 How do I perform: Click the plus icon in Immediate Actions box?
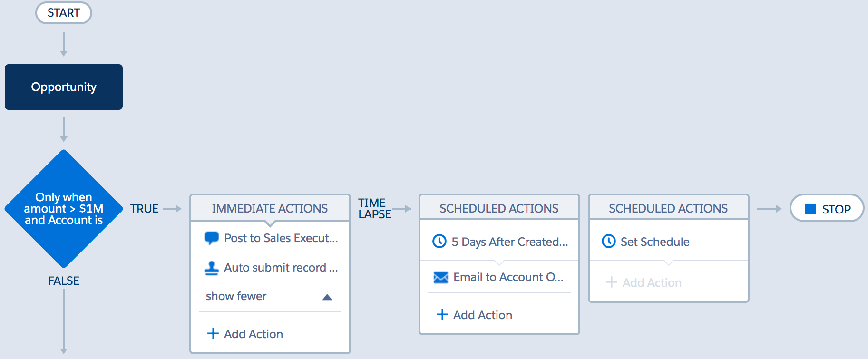pyautogui.click(x=213, y=334)
